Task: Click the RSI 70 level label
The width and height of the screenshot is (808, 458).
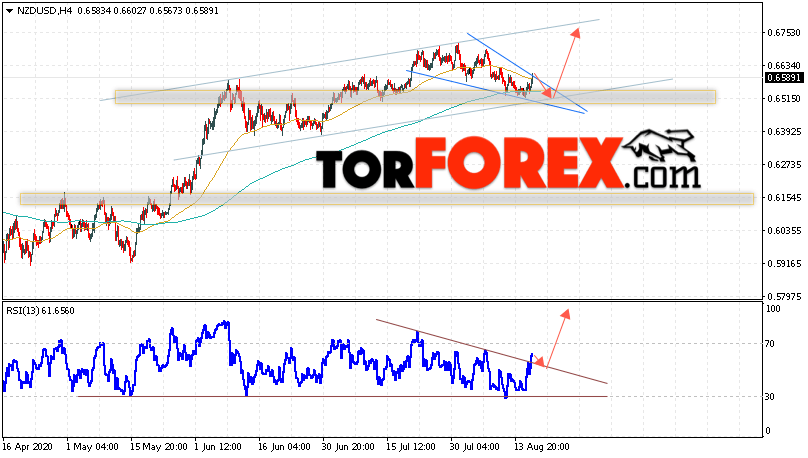Action: point(770,344)
